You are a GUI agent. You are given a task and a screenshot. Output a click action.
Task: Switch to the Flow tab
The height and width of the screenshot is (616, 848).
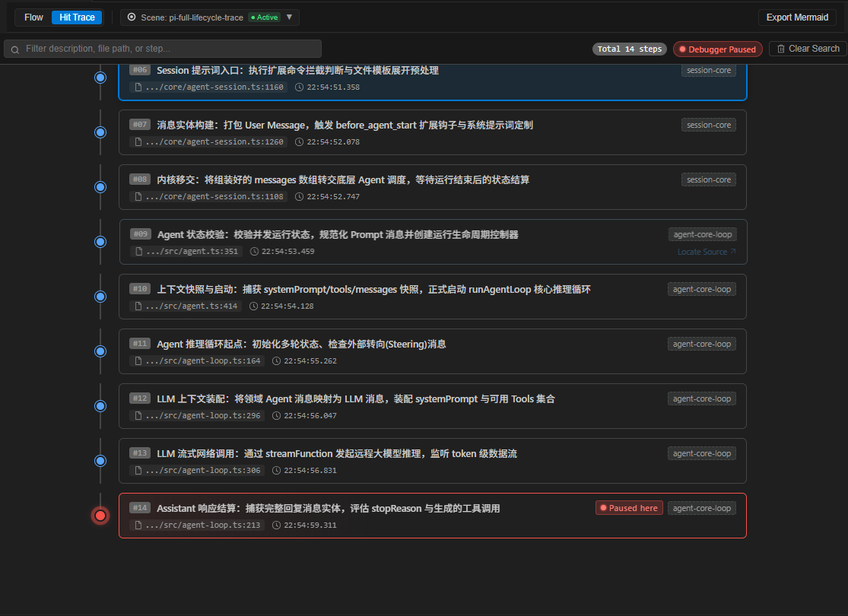click(33, 17)
